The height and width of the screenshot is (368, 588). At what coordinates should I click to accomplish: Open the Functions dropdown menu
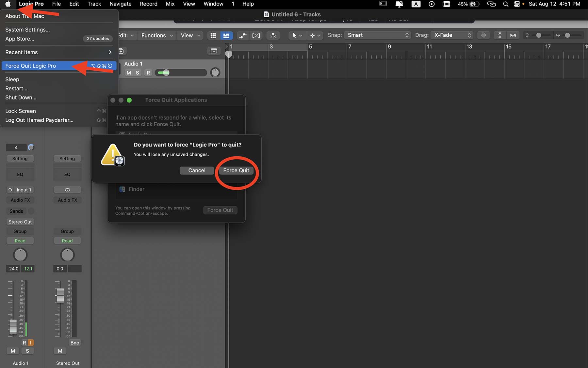tap(157, 35)
